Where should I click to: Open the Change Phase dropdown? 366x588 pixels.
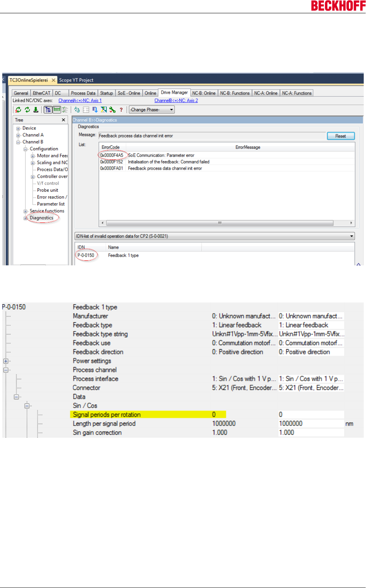pyautogui.click(x=152, y=110)
